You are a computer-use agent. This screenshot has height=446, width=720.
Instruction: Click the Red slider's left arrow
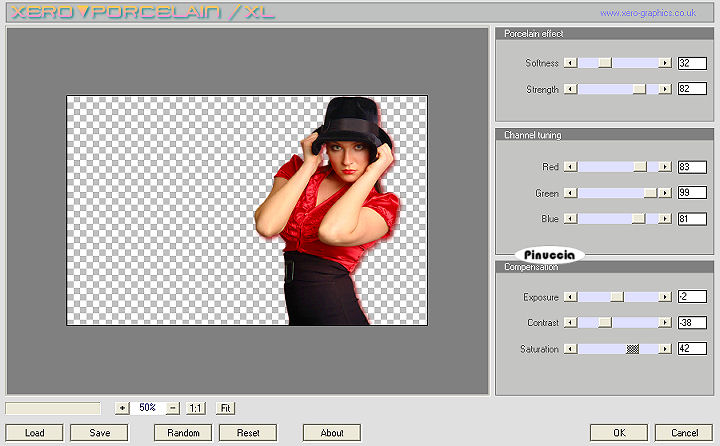coord(570,167)
